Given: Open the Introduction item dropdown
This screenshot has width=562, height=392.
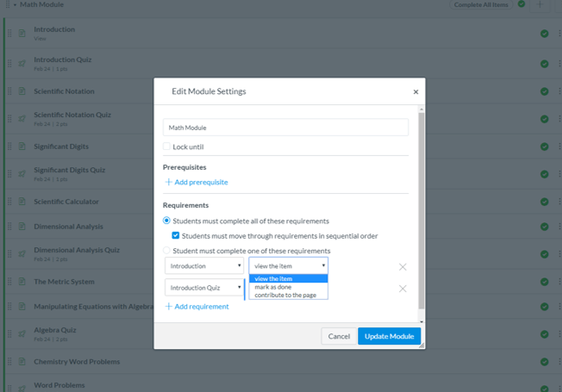Looking at the screenshot, I should point(205,266).
